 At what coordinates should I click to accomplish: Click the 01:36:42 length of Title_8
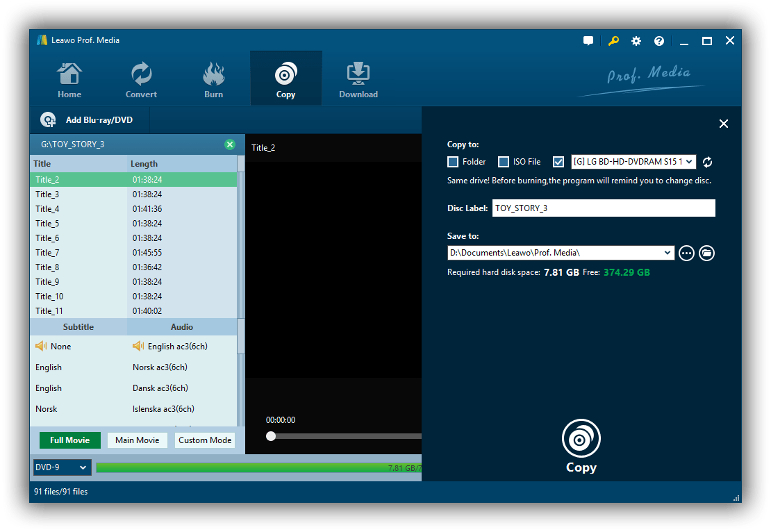pyautogui.click(x=147, y=267)
